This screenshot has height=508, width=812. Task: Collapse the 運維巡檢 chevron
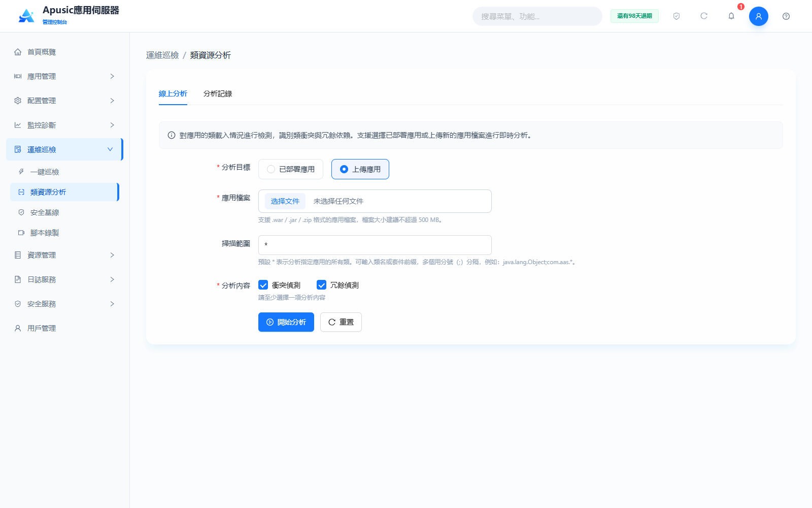coord(110,149)
